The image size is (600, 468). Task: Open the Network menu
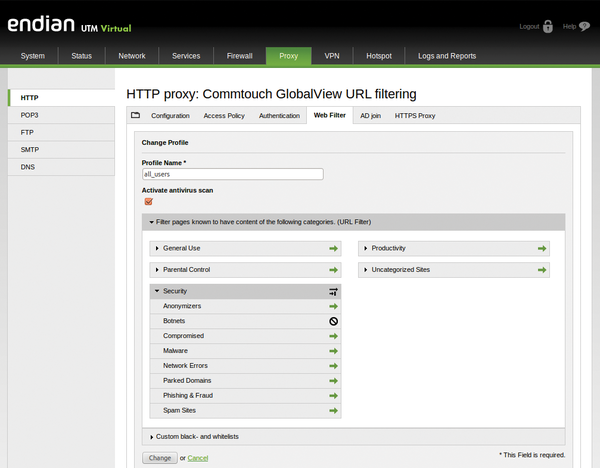132,56
